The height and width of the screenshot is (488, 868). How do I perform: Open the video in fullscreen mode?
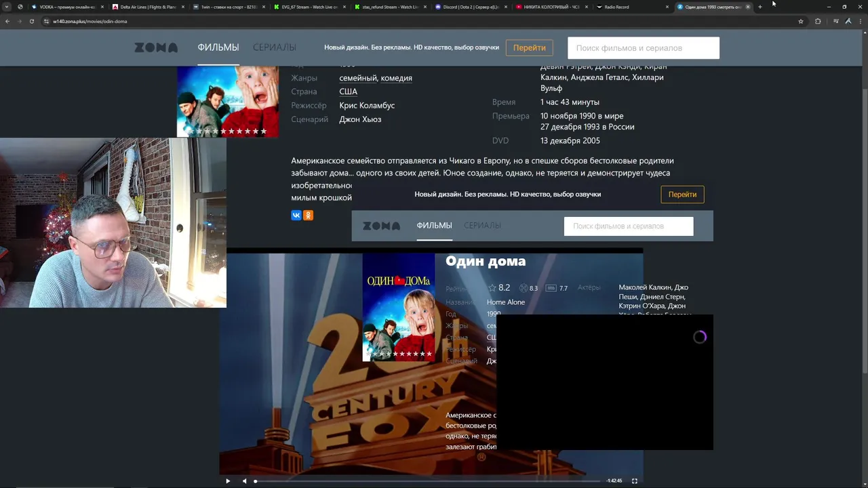click(635, 481)
